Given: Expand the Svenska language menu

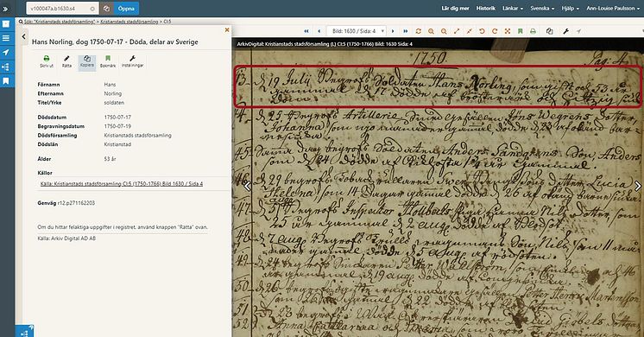Looking at the screenshot, I should click(x=542, y=9).
